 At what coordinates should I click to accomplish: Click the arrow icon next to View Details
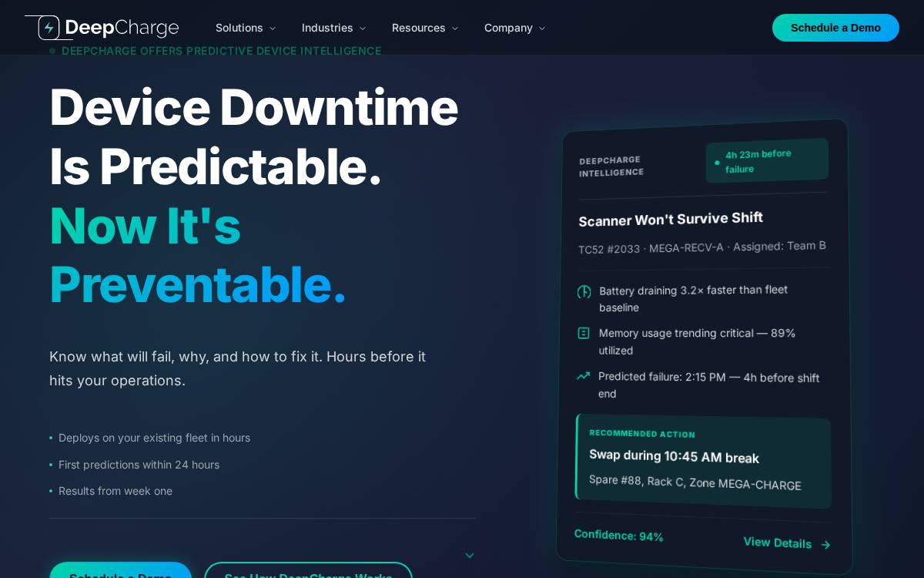pyautogui.click(x=825, y=545)
